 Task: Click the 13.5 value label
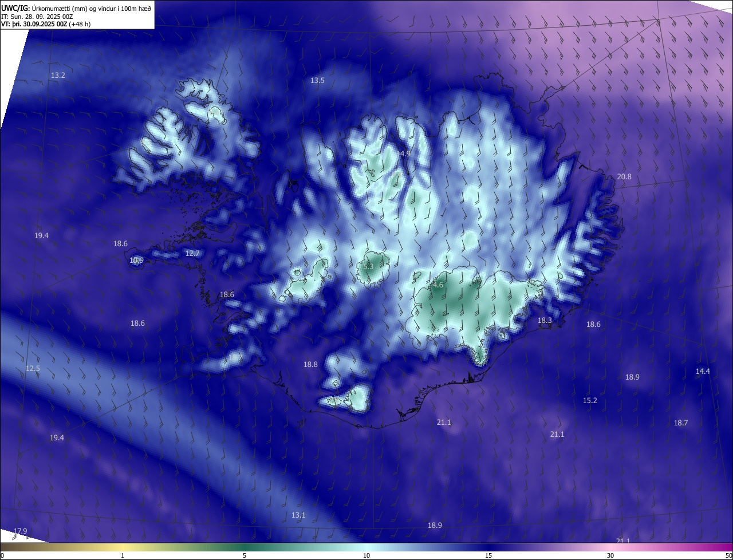(317, 81)
